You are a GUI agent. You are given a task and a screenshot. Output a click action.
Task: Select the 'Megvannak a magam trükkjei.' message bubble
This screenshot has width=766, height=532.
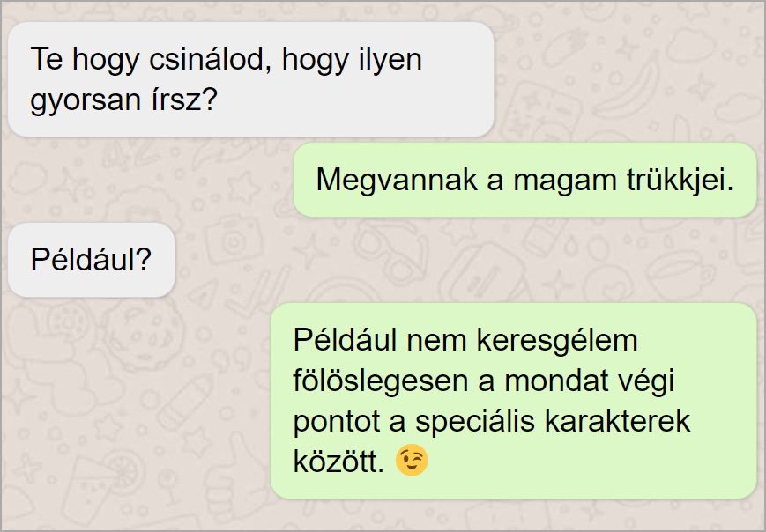pos(524,180)
